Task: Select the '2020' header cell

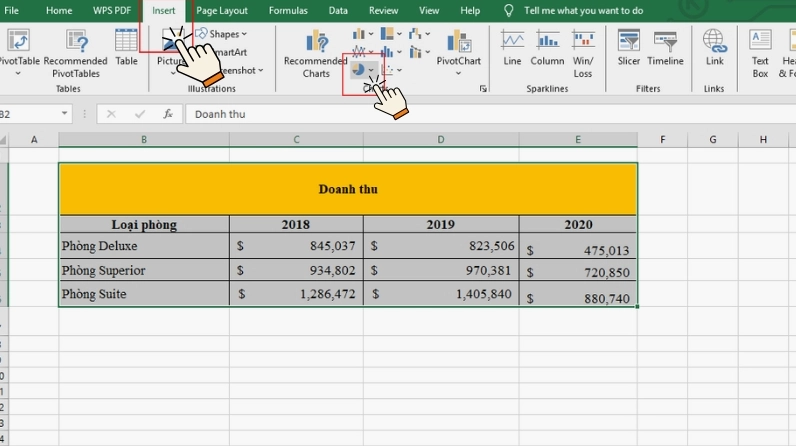Action: point(578,224)
